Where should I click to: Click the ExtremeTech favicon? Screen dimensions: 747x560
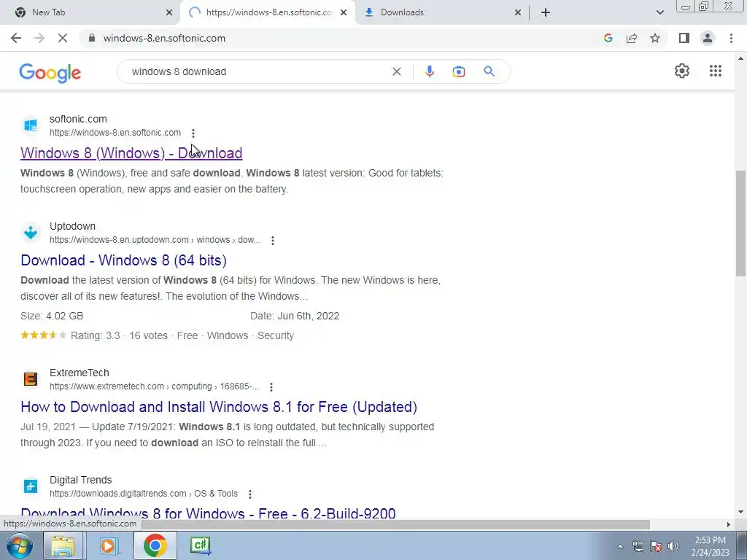(31, 379)
